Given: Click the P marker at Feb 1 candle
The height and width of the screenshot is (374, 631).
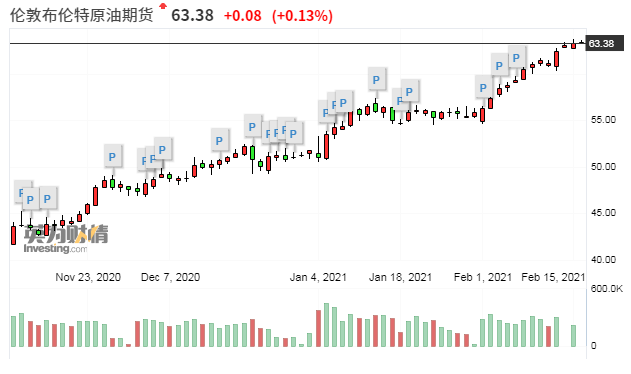Looking at the screenshot, I should [x=483, y=87].
